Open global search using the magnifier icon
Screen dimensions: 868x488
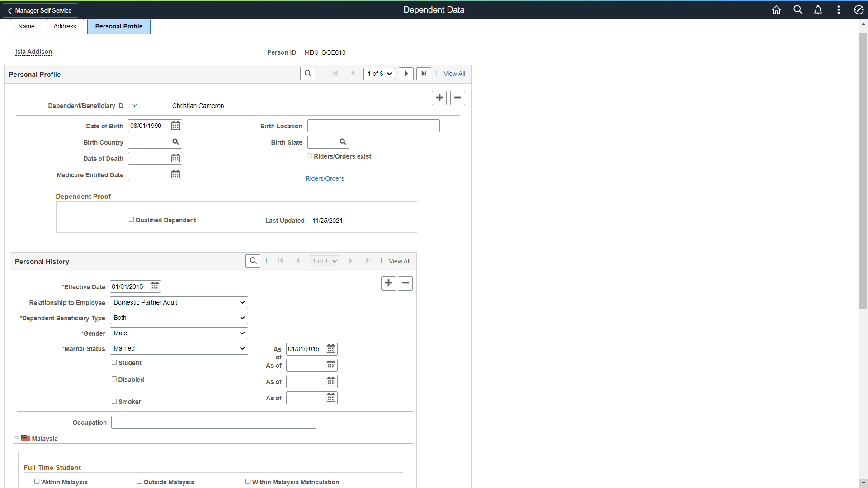point(798,9)
